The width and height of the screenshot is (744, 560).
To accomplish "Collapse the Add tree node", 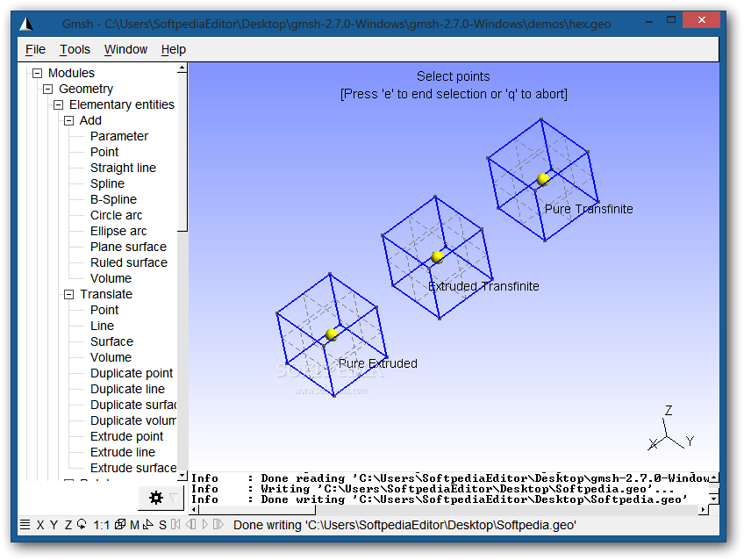I will 68,120.
